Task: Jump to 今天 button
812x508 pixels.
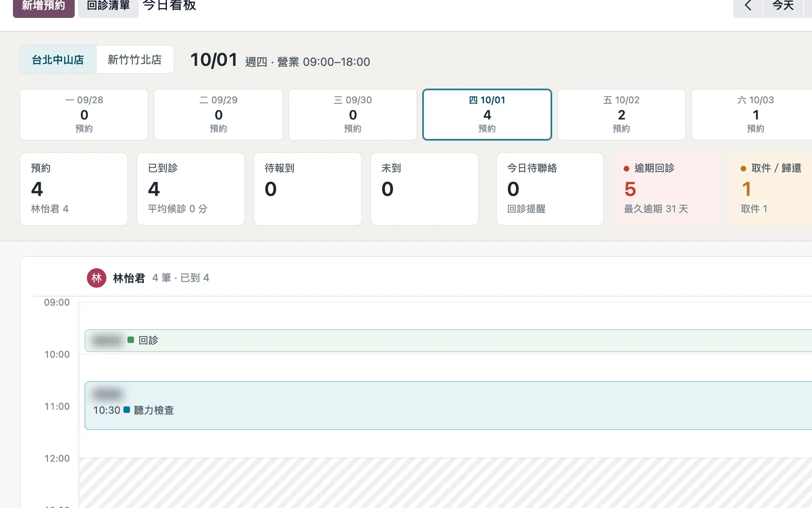Action: (x=783, y=7)
